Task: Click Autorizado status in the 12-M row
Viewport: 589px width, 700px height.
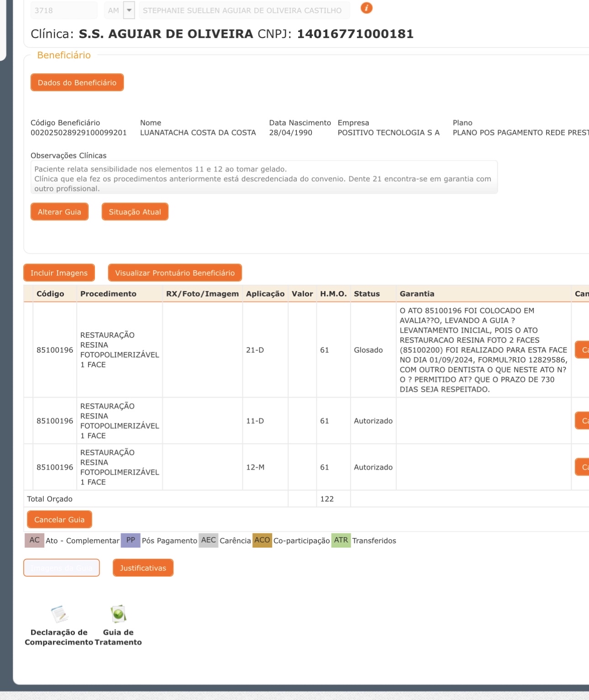Action: [x=373, y=467]
